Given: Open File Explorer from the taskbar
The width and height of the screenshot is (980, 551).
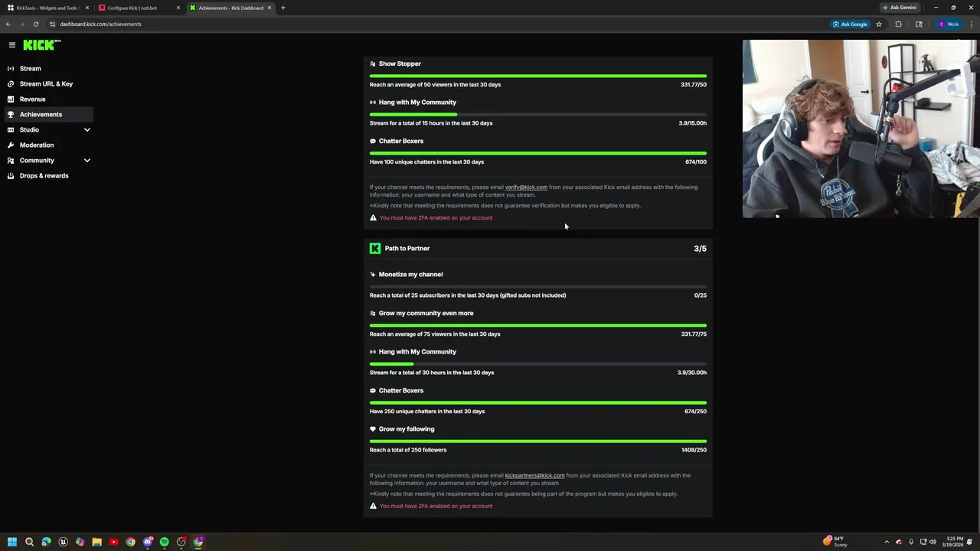Looking at the screenshot, I should click(x=96, y=542).
